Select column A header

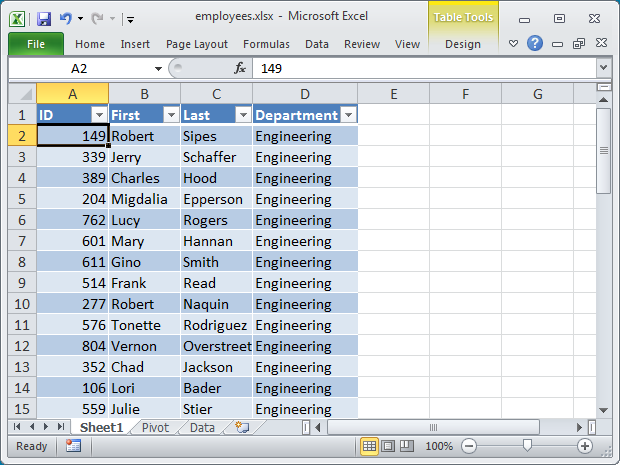(x=72, y=94)
